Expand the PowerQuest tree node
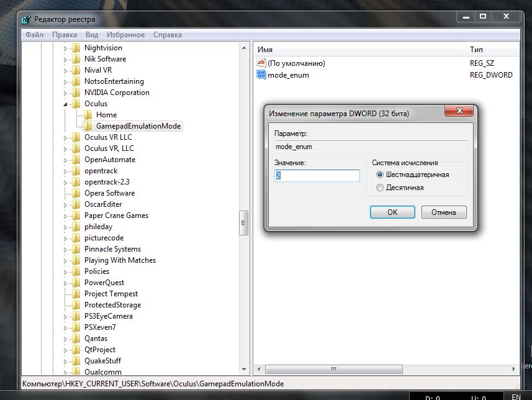 tap(65, 283)
